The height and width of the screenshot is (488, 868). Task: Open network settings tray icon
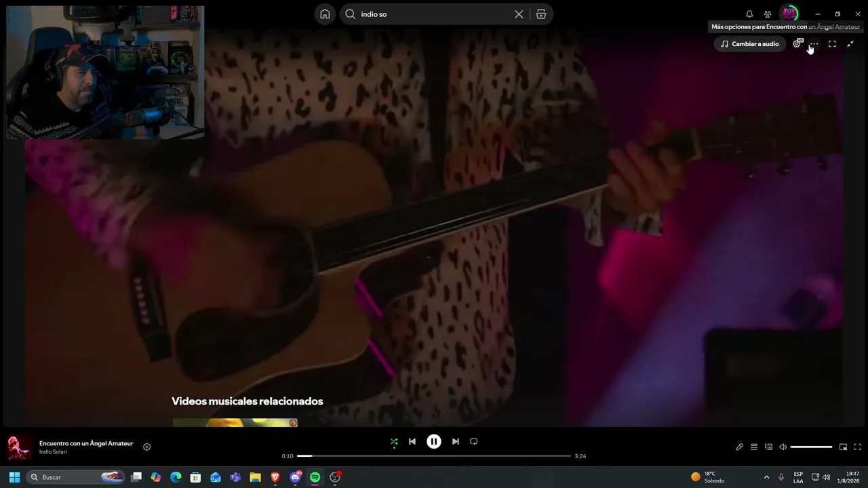tap(815, 477)
